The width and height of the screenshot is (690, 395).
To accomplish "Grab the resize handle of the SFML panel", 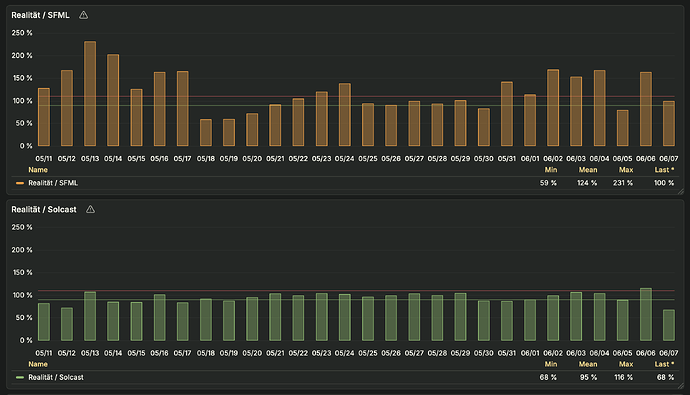I will 681,192.
